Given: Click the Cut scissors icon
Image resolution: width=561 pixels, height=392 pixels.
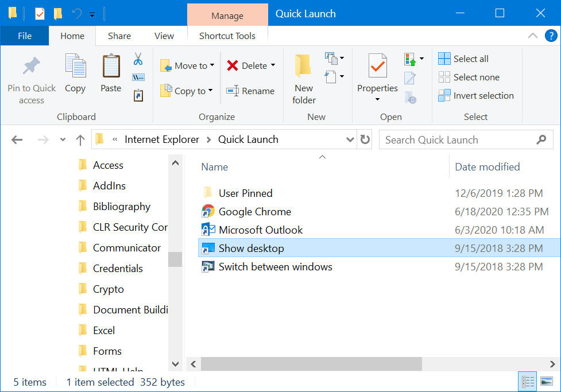Looking at the screenshot, I should pyautogui.click(x=138, y=59).
